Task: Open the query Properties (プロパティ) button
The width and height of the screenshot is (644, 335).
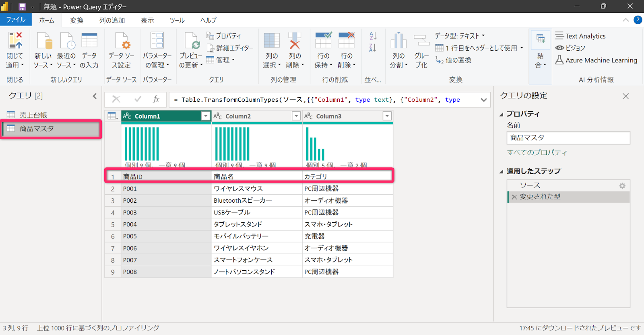Action: click(x=224, y=36)
